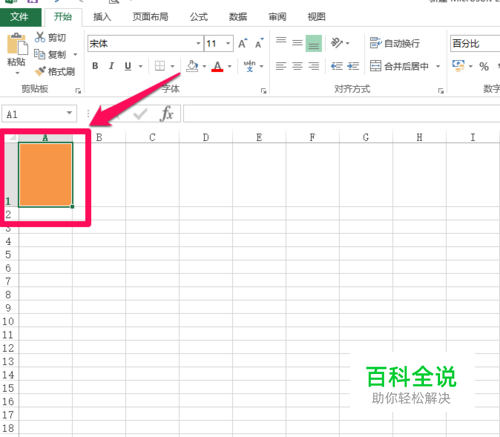Click 合并后居中 merge and center
500x437 pixels.
click(399, 66)
